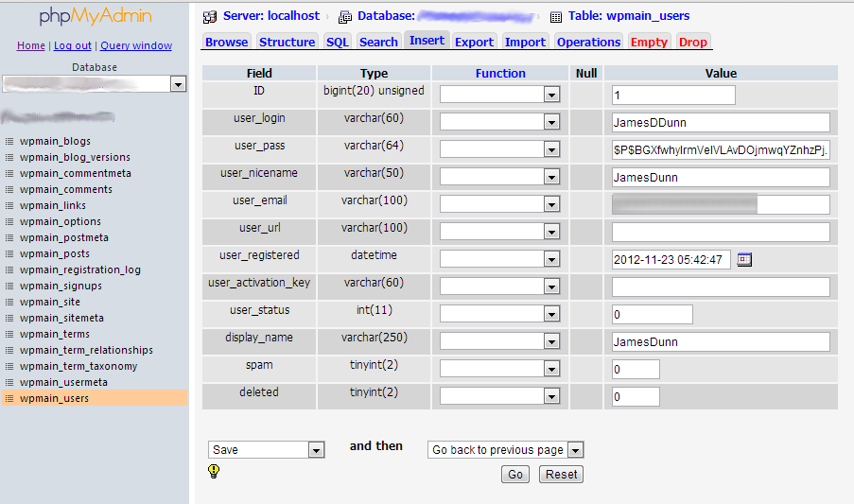Click table icon next to wpmain_registration_log

9,269
